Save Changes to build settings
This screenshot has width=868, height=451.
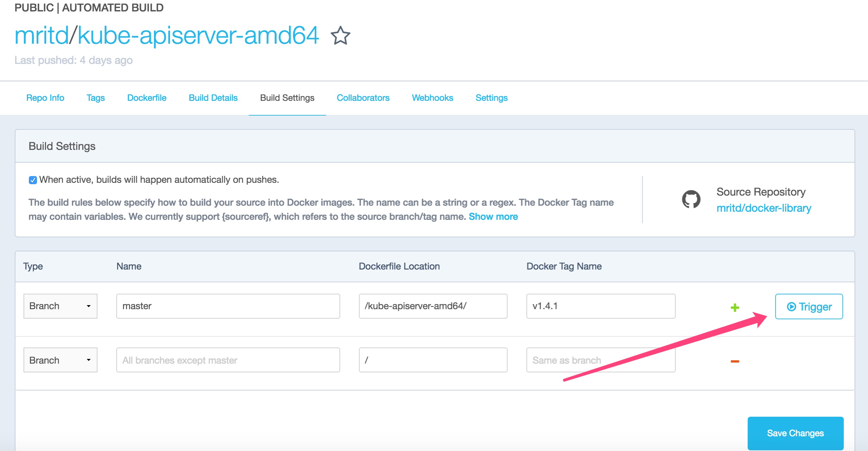pos(795,433)
